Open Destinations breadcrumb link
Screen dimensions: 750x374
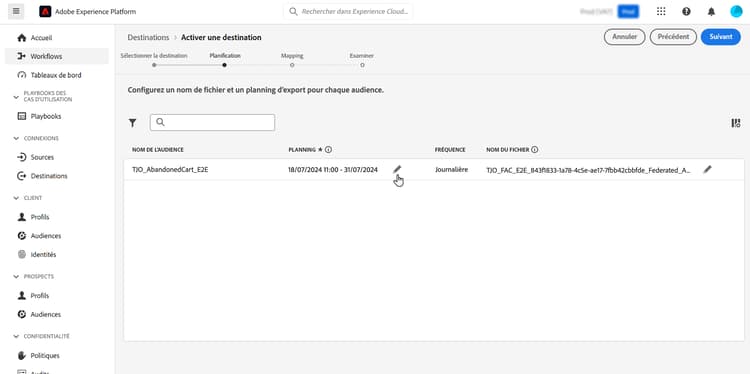pos(148,37)
